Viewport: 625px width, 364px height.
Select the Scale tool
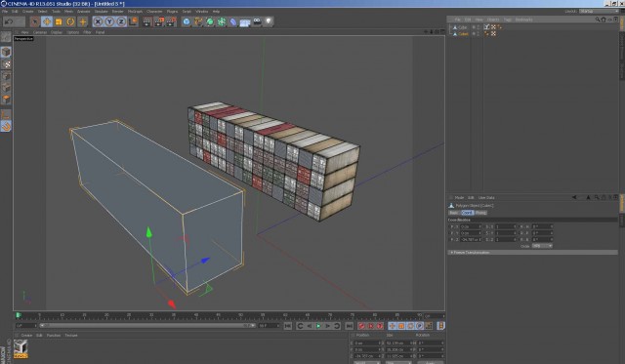tap(59, 21)
